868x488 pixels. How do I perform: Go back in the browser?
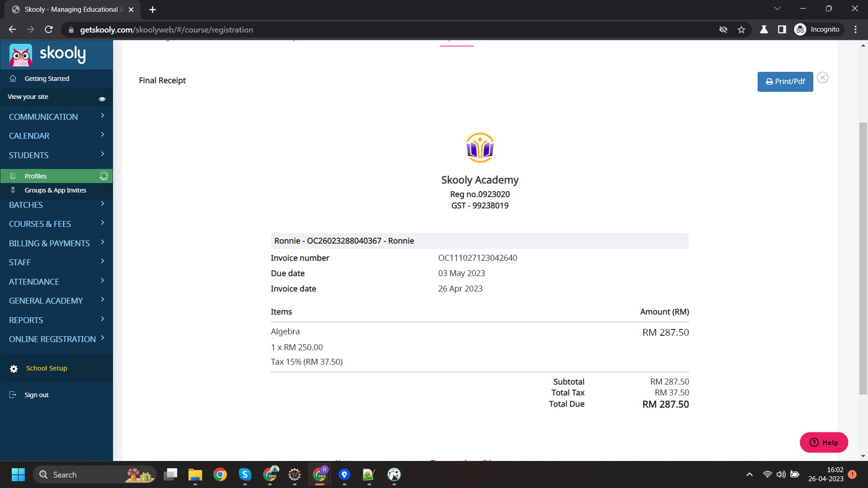tap(12, 29)
